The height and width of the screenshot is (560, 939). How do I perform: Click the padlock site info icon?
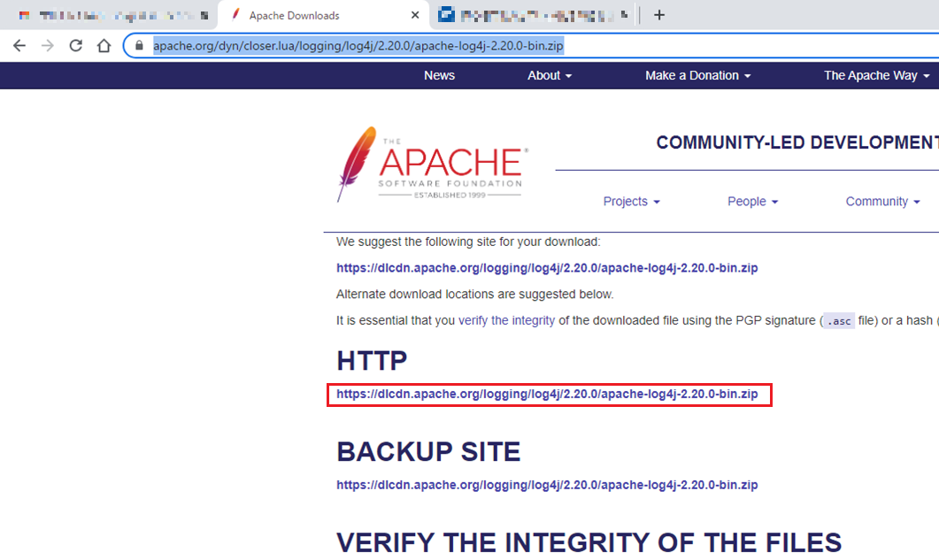139,45
